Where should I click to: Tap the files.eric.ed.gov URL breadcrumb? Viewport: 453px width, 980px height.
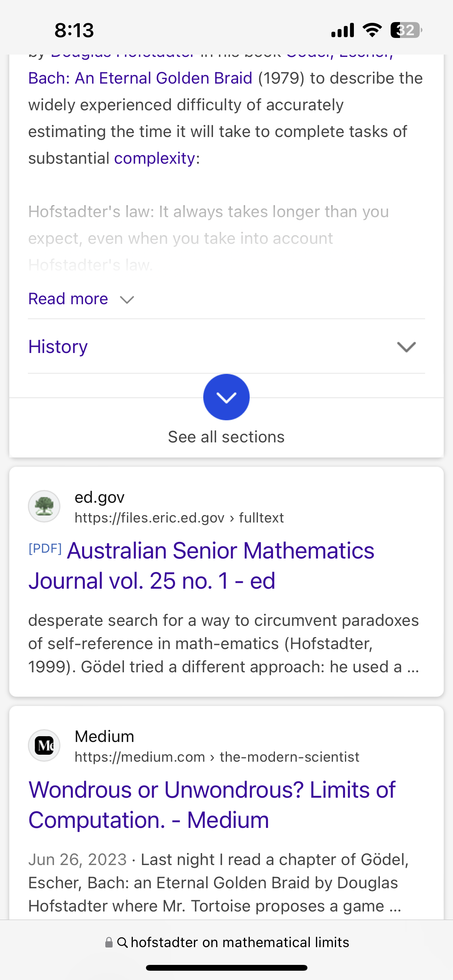pos(179,518)
